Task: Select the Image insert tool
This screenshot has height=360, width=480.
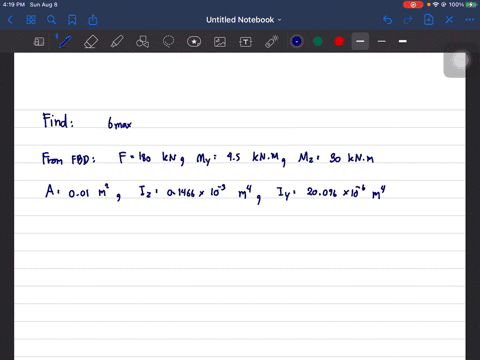Action: click(x=220, y=42)
